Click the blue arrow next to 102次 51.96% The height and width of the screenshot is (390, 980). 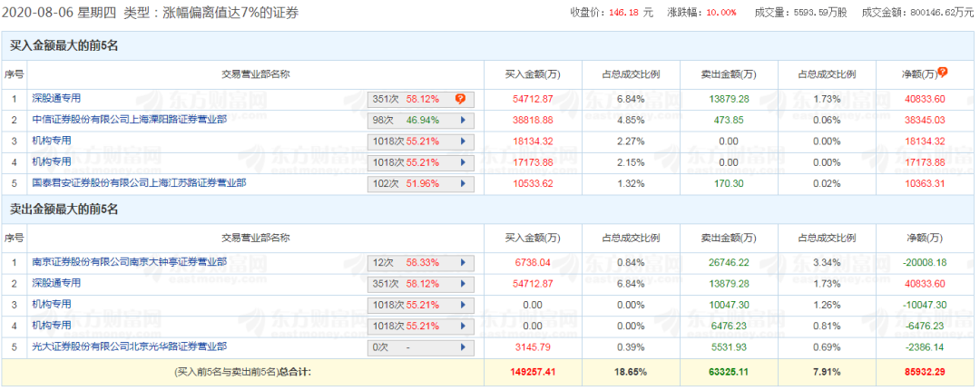pyautogui.click(x=463, y=183)
